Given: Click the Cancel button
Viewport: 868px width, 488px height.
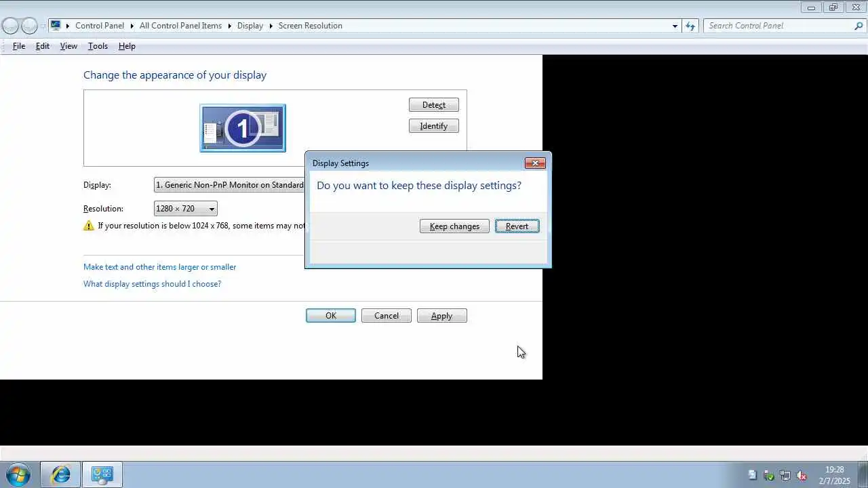Looking at the screenshot, I should [x=387, y=316].
